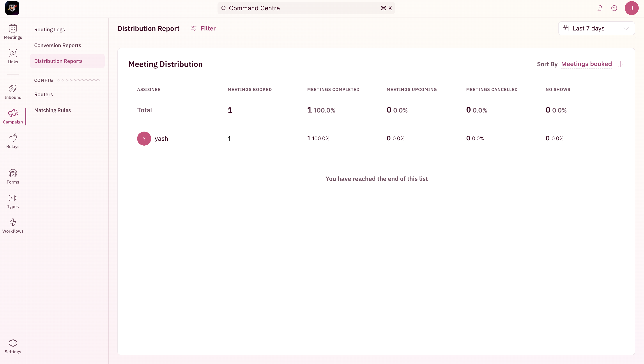This screenshot has height=364, width=644.
Task: Expand the Last 7 days date dropdown
Action: point(596,28)
